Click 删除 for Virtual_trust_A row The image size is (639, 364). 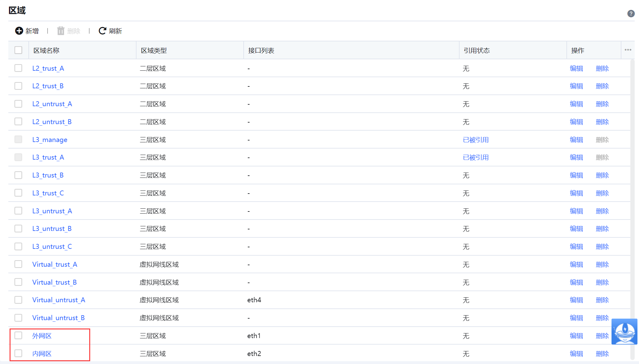pos(602,264)
